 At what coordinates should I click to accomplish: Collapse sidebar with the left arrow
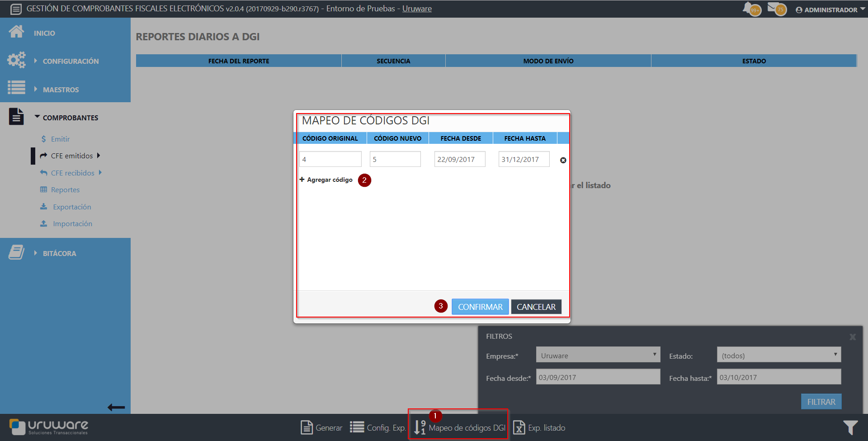[x=116, y=408]
